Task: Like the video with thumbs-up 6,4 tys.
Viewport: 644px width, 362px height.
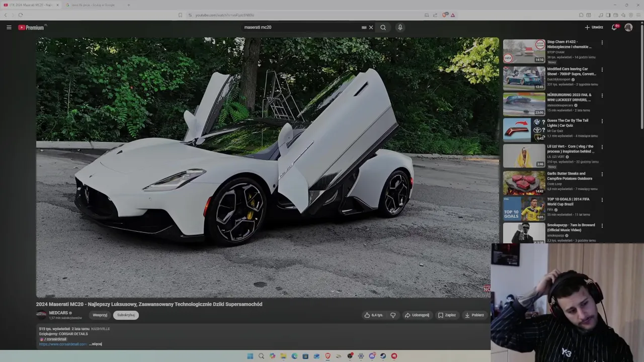Action: click(x=374, y=315)
